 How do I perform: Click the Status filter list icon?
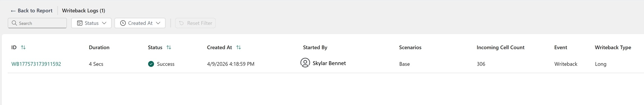click(80, 23)
